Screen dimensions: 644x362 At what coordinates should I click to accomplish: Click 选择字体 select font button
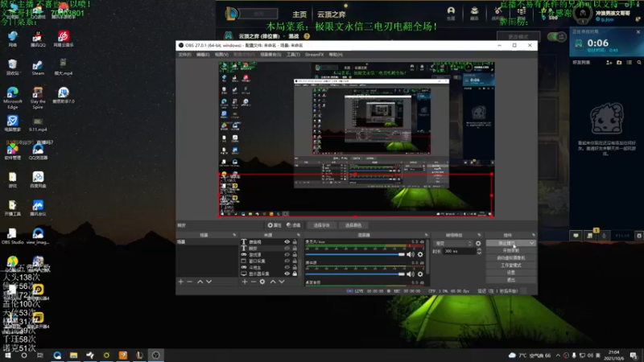coord(321,225)
